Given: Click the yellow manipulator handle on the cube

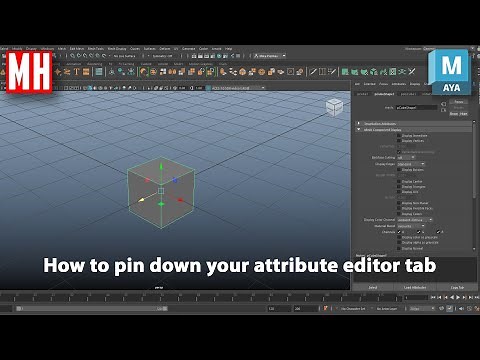Looking at the screenshot, I should point(141,200).
